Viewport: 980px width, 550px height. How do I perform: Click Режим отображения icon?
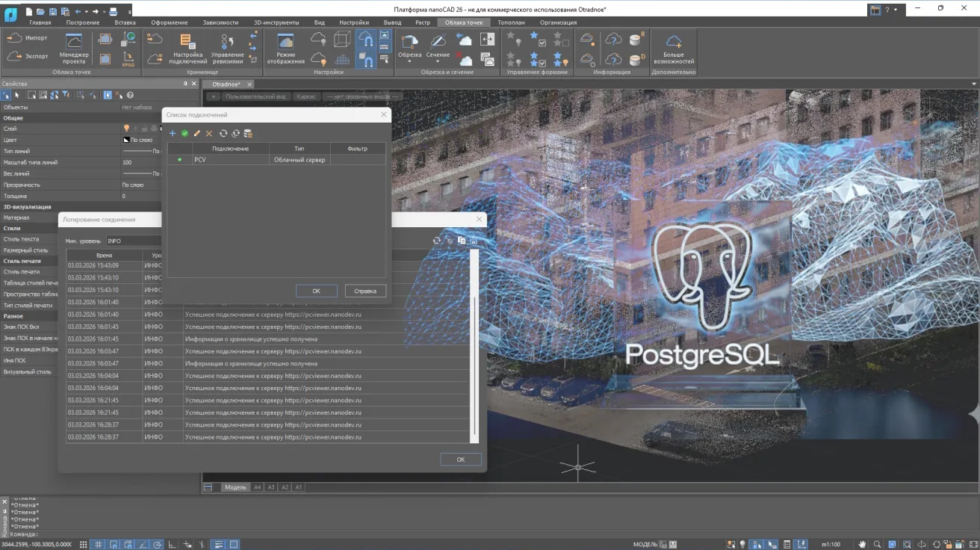tap(285, 49)
